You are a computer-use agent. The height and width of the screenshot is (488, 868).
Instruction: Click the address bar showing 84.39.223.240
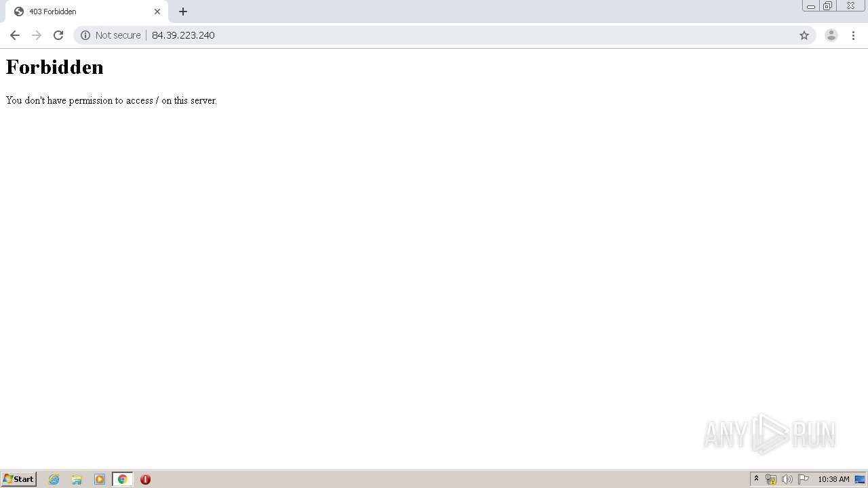coord(445,35)
